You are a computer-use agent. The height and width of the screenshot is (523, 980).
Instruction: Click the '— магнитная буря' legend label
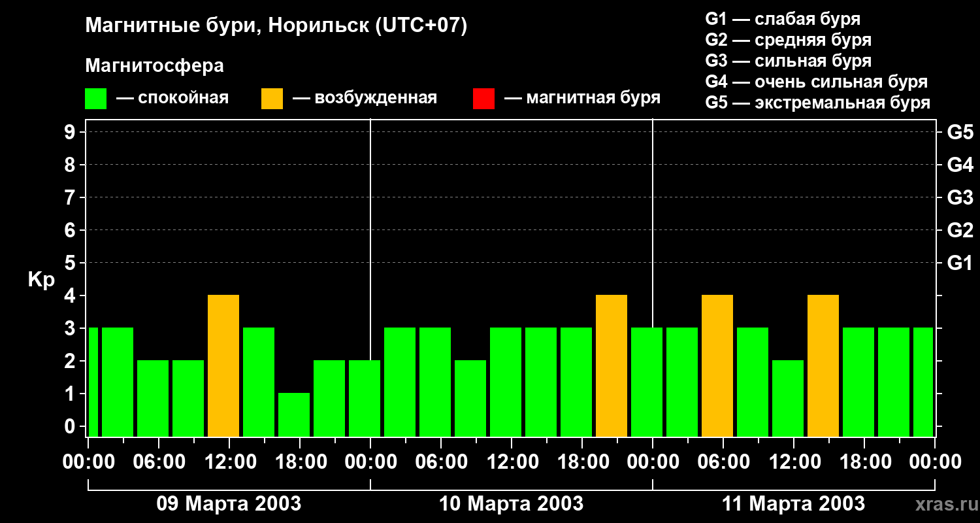pos(582,98)
